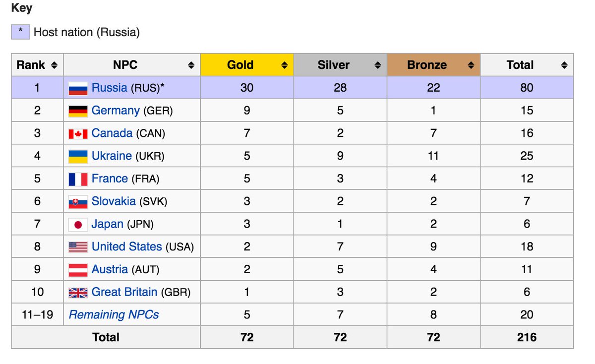Open the Remaining NPCs link

point(114,315)
